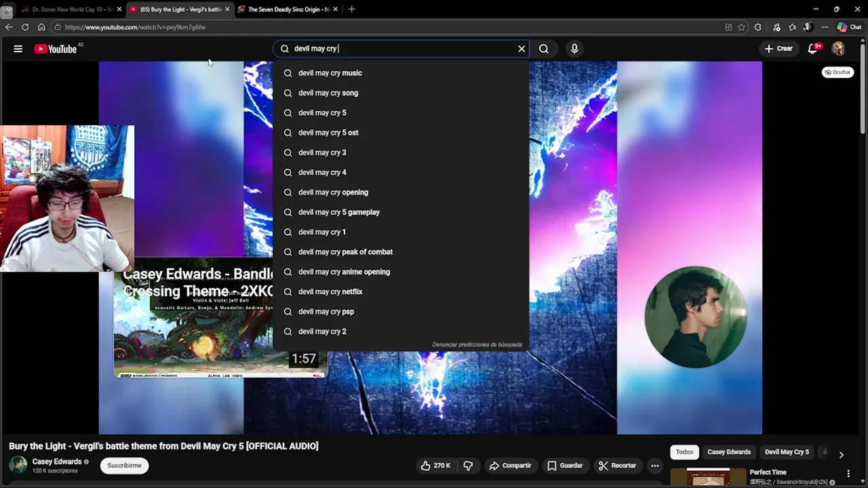Click the split-screen apps icon in address bar

[x=728, y=27]
